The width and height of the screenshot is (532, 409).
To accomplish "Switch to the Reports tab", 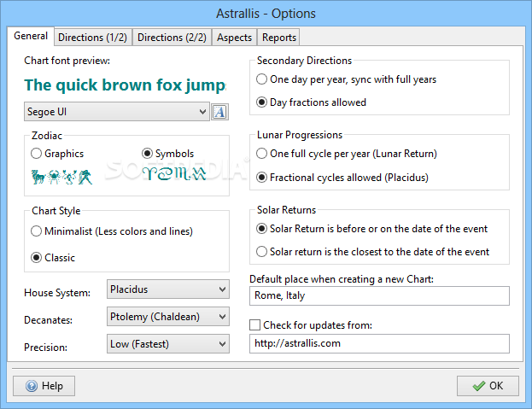I will point(279,38).
